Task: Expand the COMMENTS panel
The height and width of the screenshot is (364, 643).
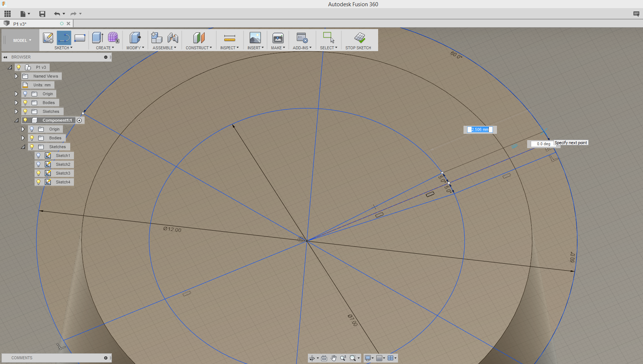Action: coord(106,358)
